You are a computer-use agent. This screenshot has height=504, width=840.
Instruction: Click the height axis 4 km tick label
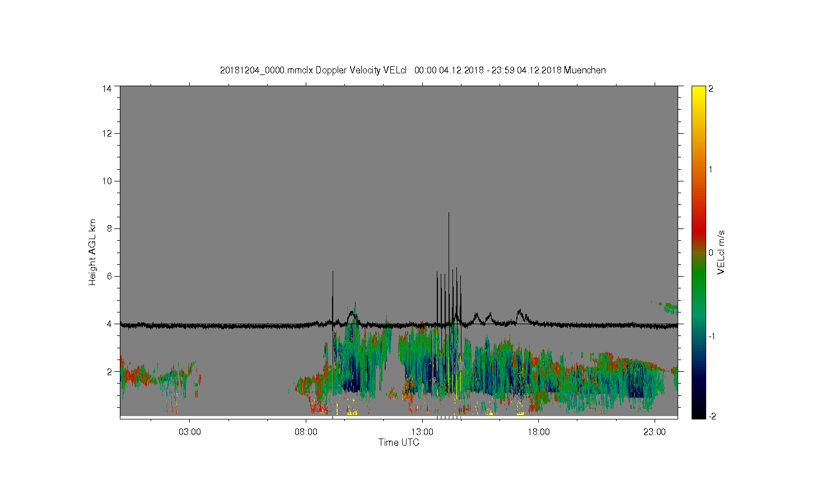click(109, 324)
